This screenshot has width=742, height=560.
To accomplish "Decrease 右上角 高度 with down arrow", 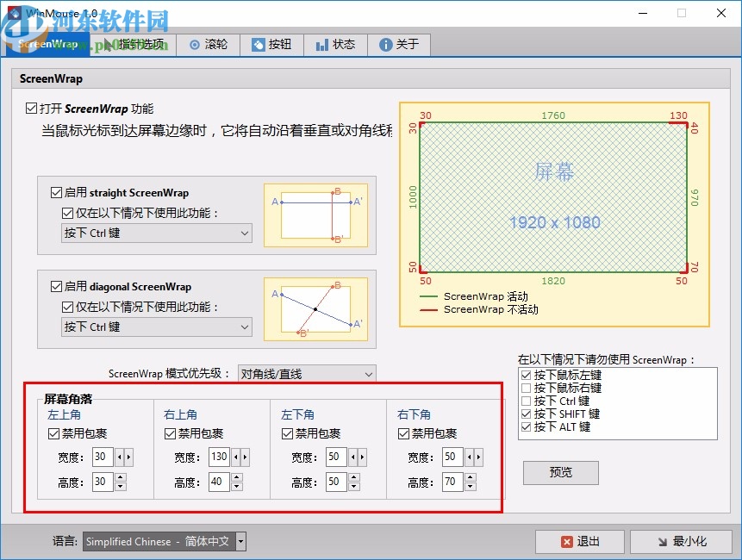I will coord(237,487).
